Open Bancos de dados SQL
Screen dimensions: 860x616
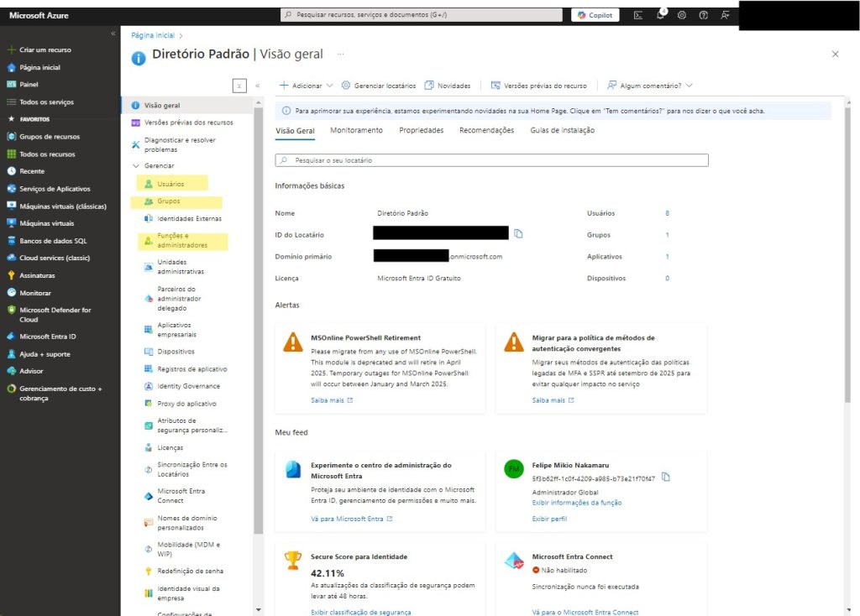[x=53, y=241]
